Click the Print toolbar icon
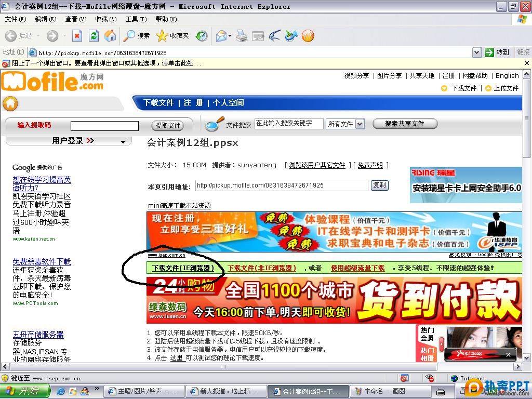Screen dimensions: 532x399 click(x=242, y=36)
